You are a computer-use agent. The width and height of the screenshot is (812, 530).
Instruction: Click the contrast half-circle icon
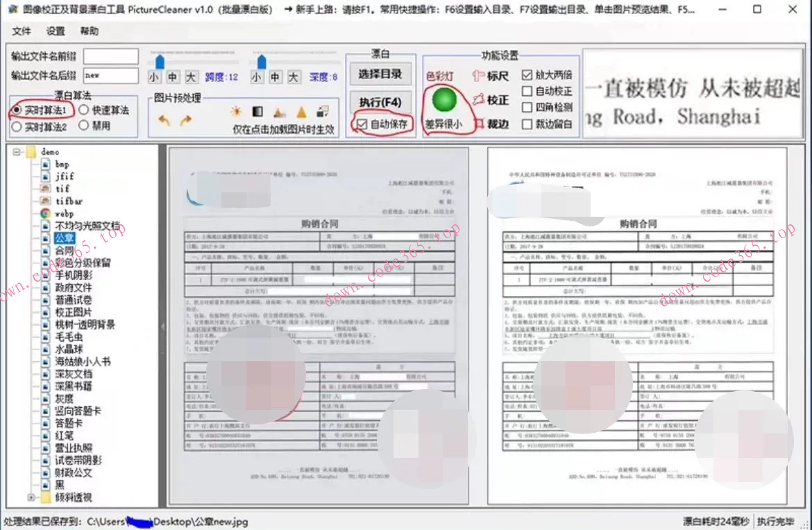click(x=257, y=111)
